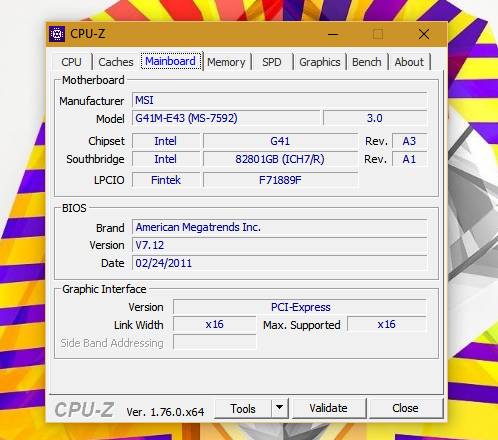The width and height of the screenshot is (498, 440).
Task: Select the LPCIO value F71889F
Action: pos(280,180)
